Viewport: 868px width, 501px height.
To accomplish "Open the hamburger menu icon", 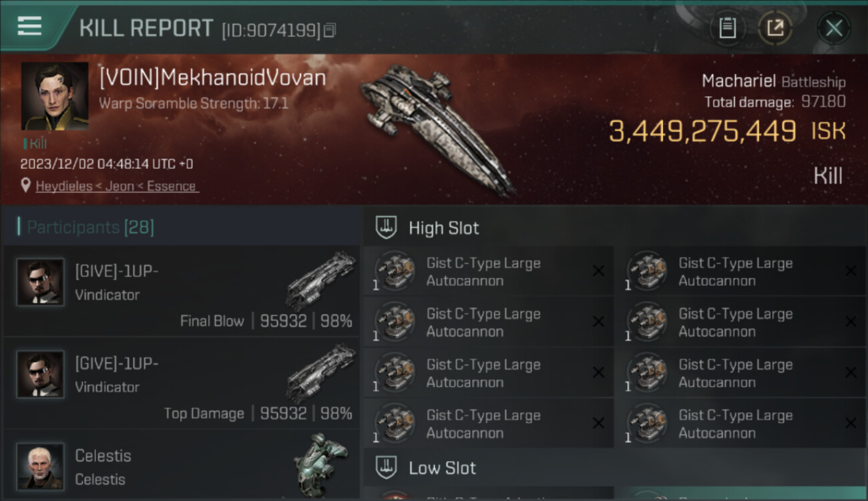I will pos(29,26).
